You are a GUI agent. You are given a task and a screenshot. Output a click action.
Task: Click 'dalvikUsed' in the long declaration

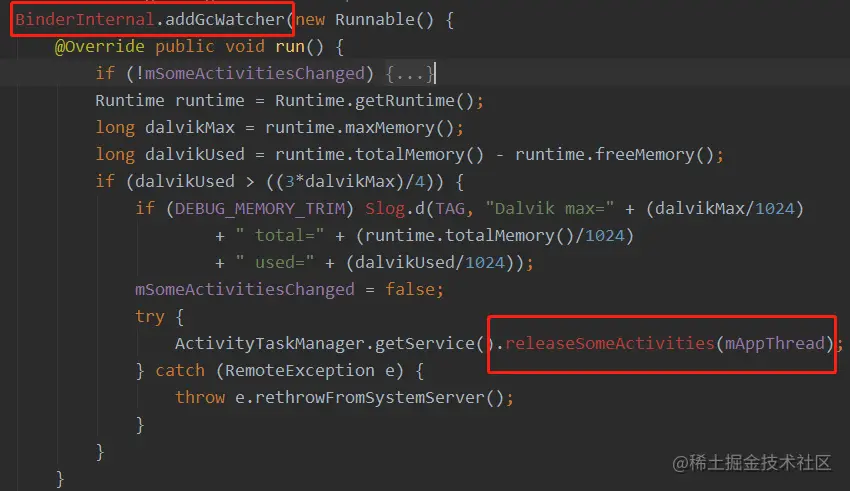click(195, 155)
